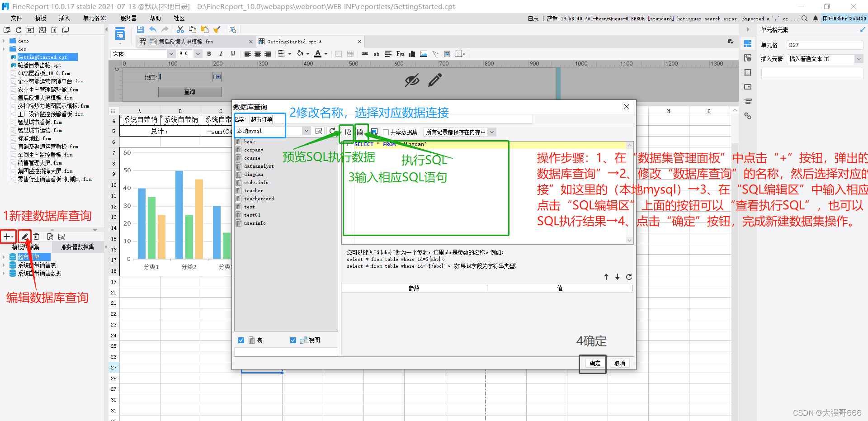
Task: Open the 日志 log link in top bar
Action: tap(533, 19)
